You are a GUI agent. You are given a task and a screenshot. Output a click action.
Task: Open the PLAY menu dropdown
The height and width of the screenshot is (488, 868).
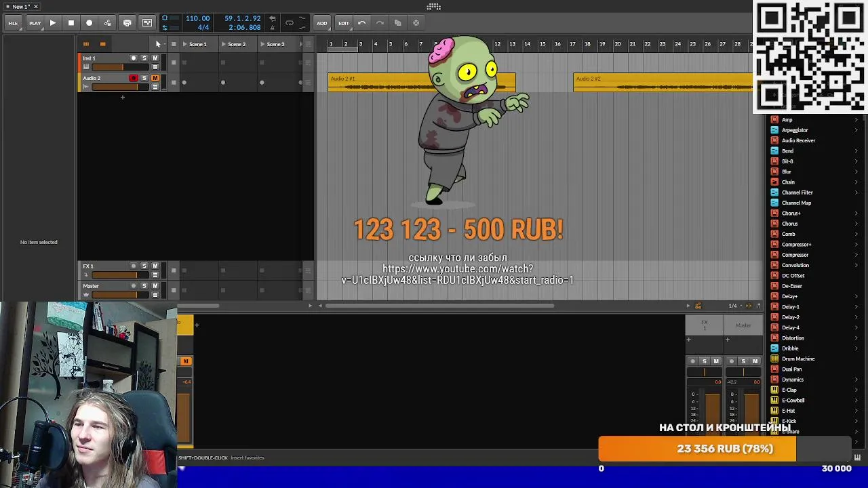point(35,23)
